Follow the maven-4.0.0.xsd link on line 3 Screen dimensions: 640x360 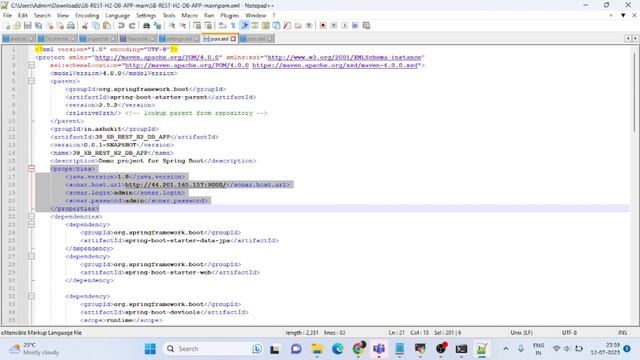pyautogui.click(x=335, y=65)
